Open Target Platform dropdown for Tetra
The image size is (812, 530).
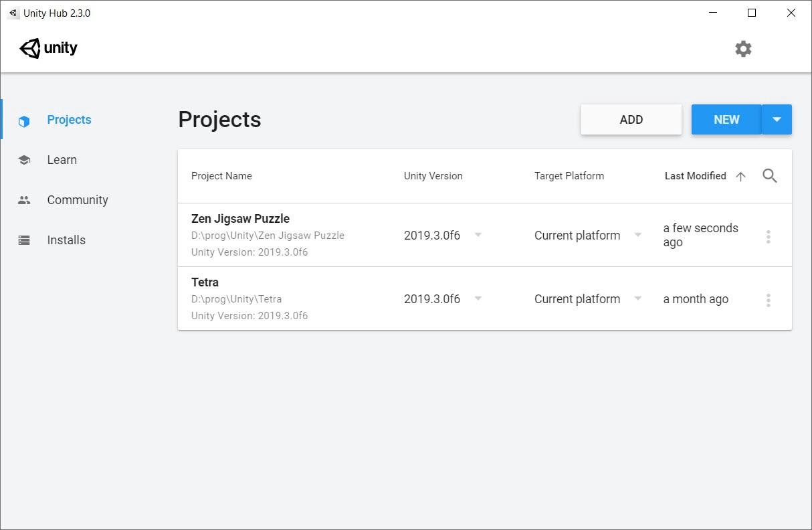tap(638, 298)
